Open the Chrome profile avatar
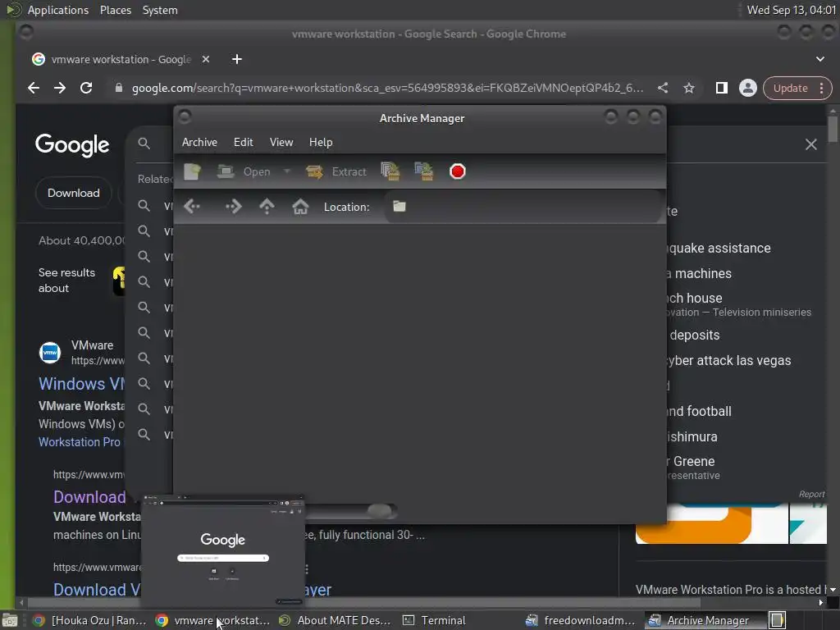840x630 pixels. [x=748, y=88]
